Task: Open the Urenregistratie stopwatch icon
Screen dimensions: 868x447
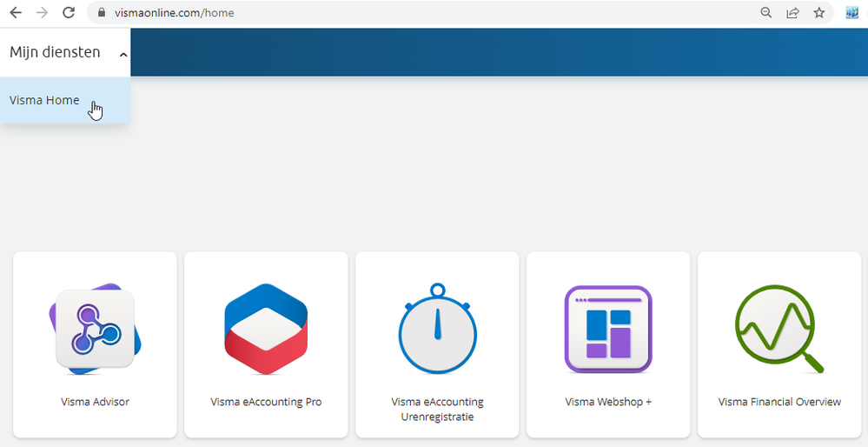Action: pyautogui.click(x=437, y=329)
